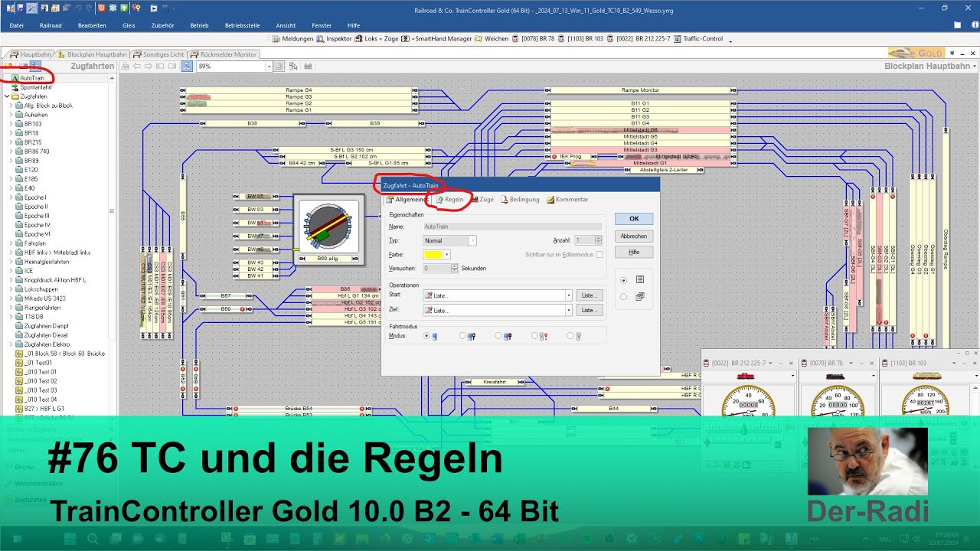Click the Liste... button beside Start
980x551 pixels.
(x=589, y=295)
